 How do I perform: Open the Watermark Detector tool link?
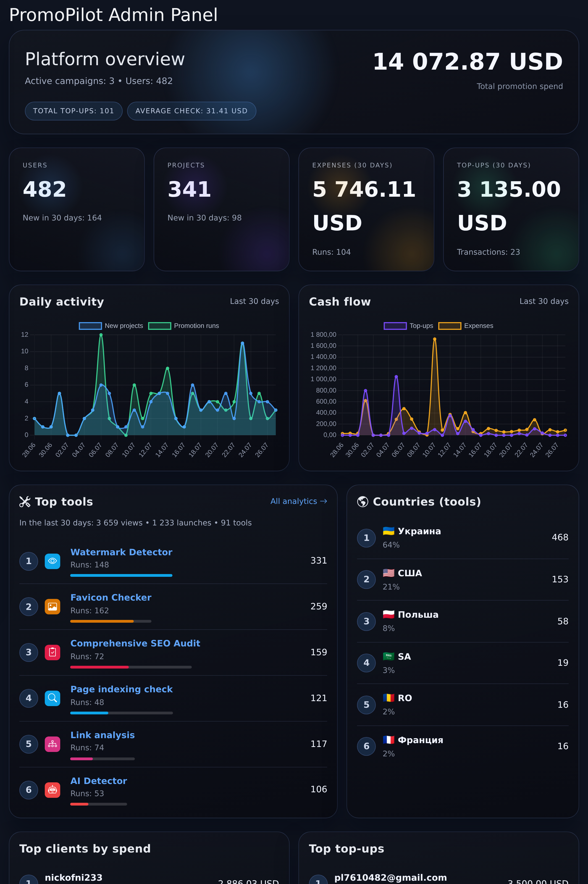(x=121, y=552)
